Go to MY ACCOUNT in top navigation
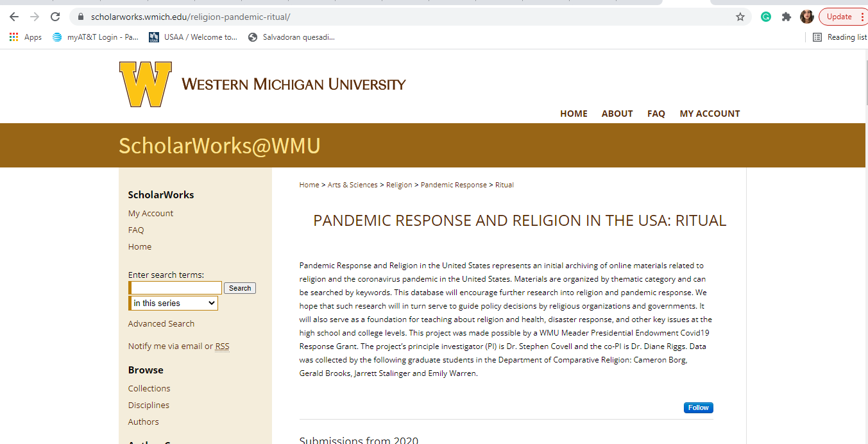The width and height of the screenshot is (868, 444). [x=710, y=114]
